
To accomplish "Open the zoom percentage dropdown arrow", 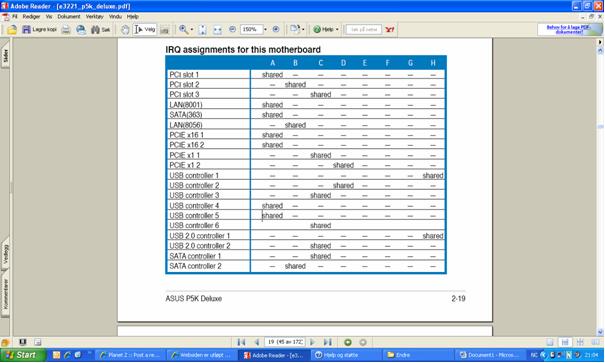I will click(x=265, y=29).
